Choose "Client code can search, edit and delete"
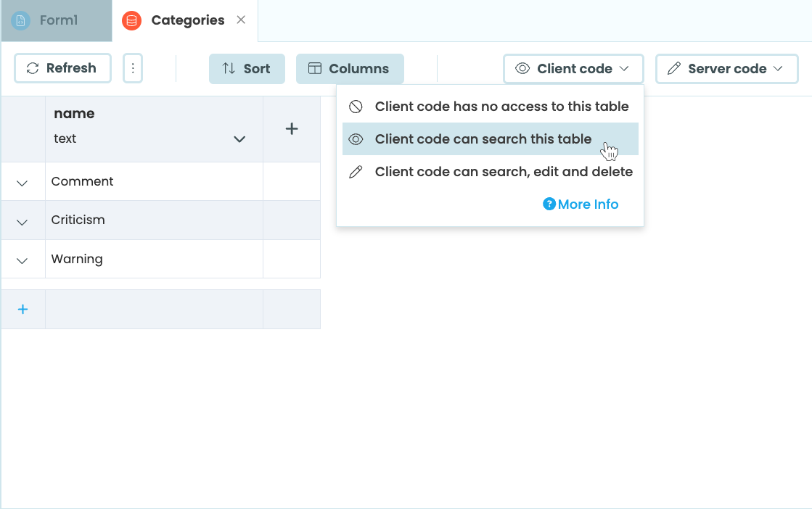The height and width of the screenshot is (509, 812). pos(503,171)
